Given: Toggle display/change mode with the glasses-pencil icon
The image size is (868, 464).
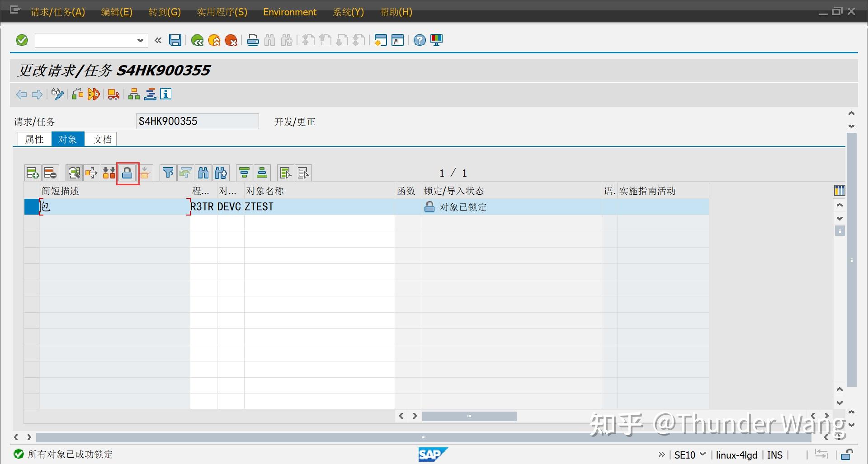Looking at the screenshot, I should tap(57, 94).
